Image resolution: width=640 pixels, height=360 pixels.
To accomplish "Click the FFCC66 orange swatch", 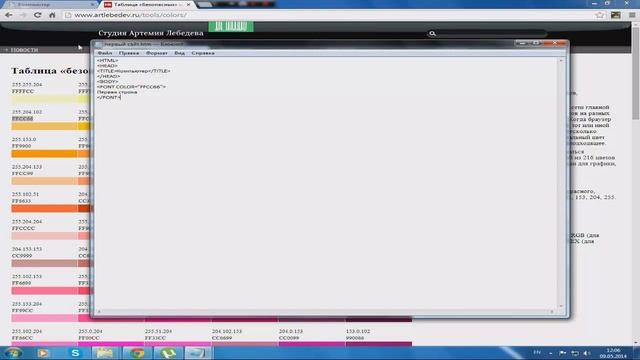I will click(44, 126).
